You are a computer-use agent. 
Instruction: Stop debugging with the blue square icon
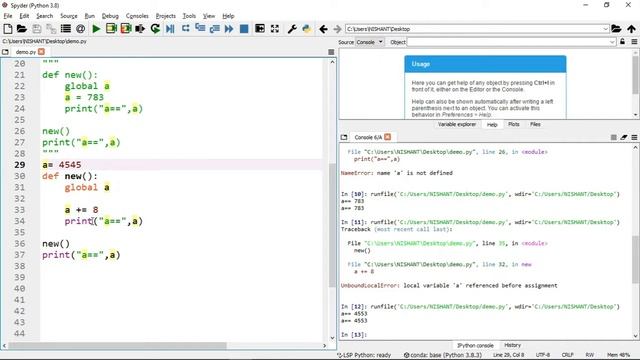click(244, 29)
